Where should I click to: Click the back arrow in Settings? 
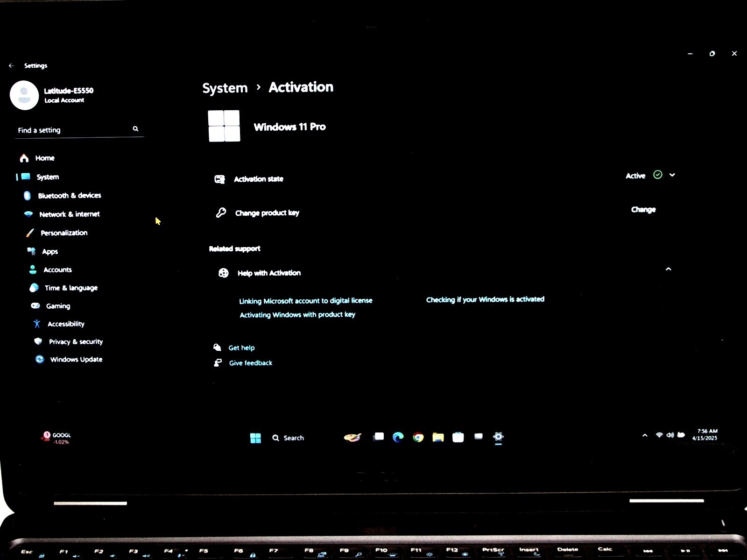tap(11, 66)
